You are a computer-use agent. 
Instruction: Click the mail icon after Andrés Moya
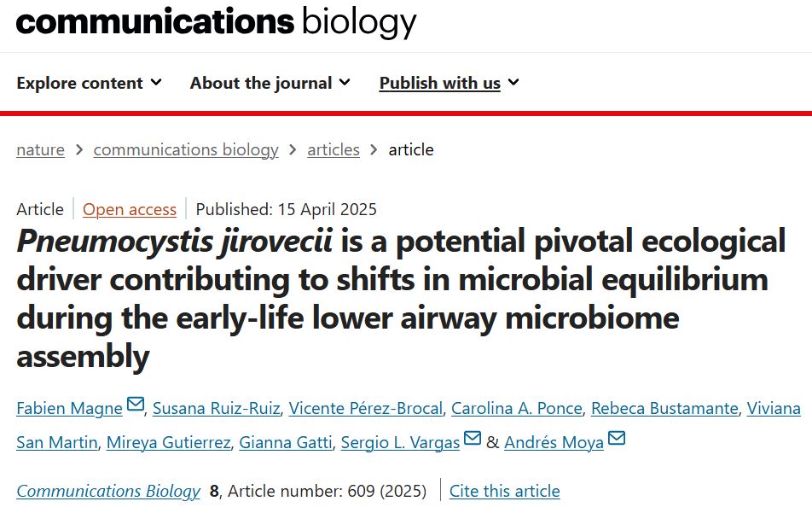tap(617, 439)
